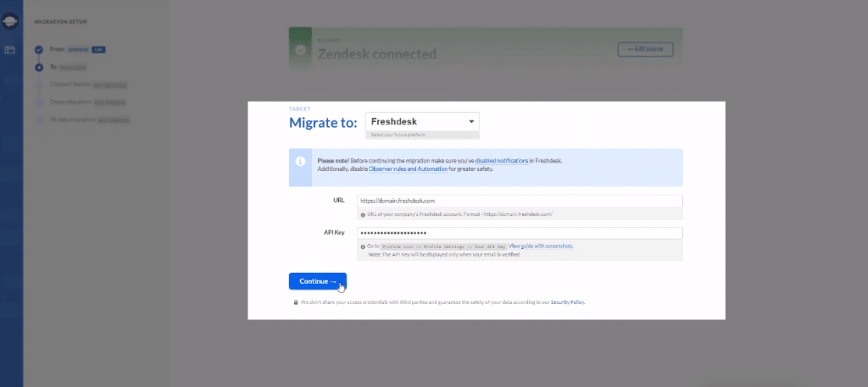Open the Security Policy link
Screen dimensions: 868x387
tap(567, 302)
